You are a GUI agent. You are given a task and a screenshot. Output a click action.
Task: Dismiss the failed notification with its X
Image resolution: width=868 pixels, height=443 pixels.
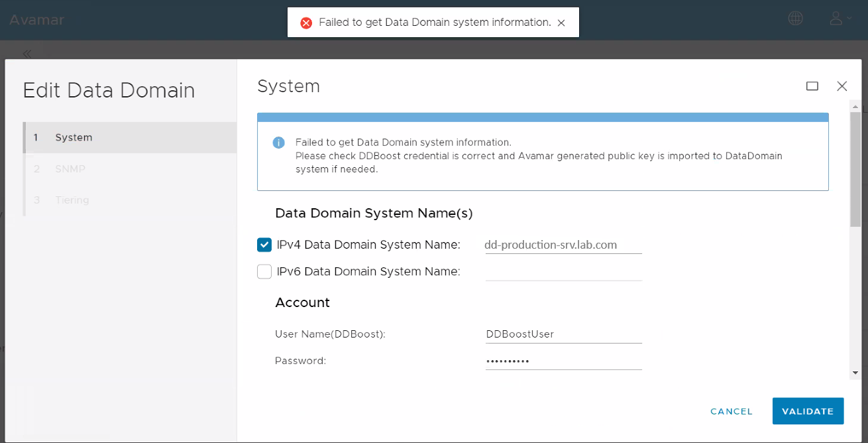561,22
